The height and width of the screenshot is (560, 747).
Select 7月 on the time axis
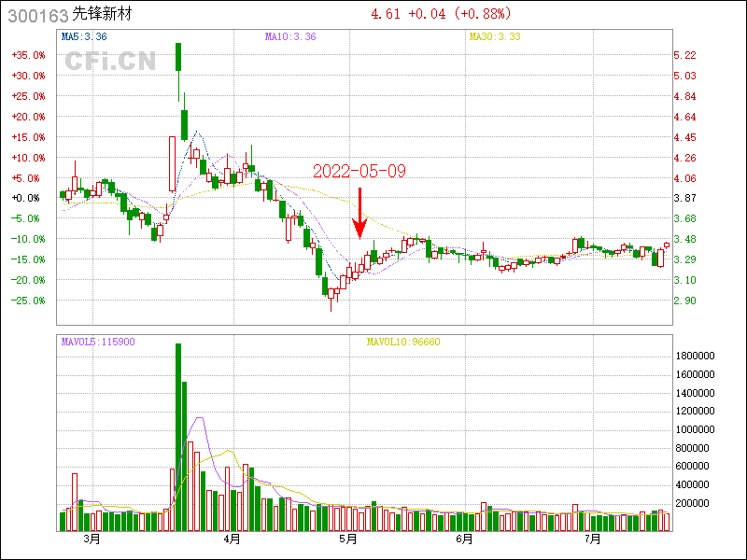[x=592, y=539]
